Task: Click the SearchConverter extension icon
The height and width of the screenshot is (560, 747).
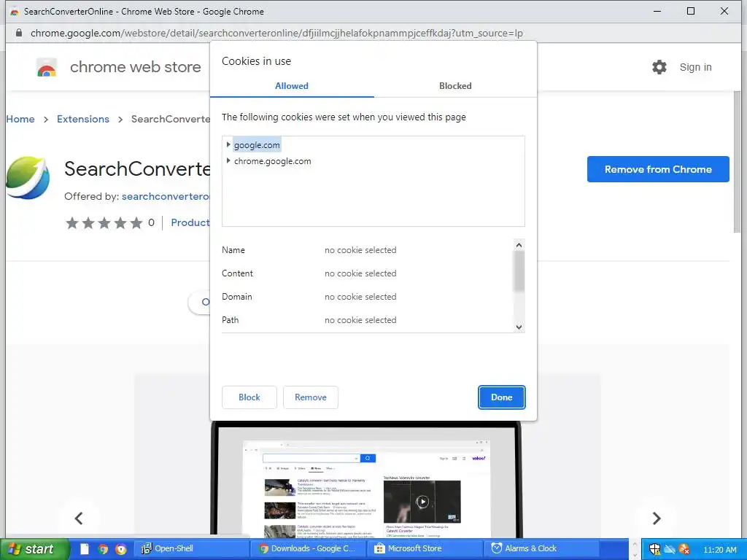Action: pyautogui.click(x=28, y=178)
